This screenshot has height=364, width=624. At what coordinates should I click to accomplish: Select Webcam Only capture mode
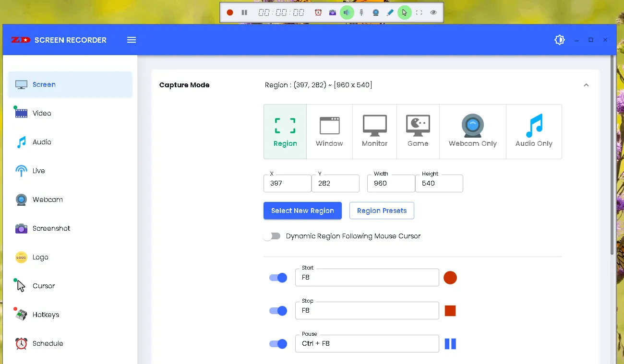pos(472,131)
